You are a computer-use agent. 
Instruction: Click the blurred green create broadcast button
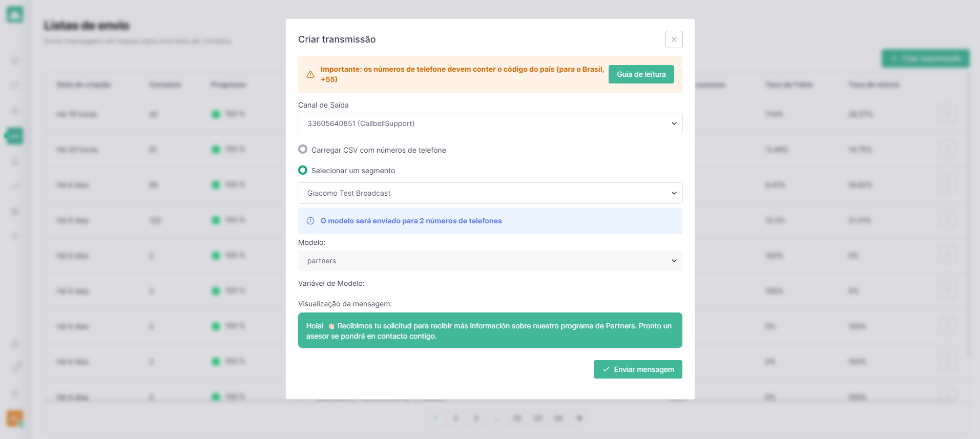tap(925, 58)
